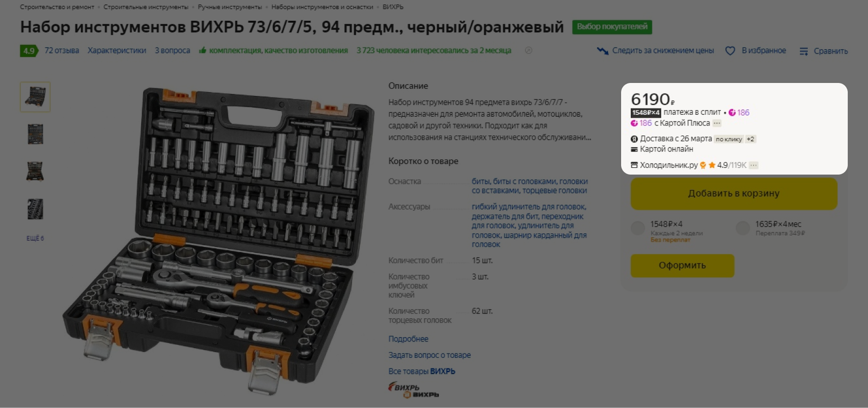Open the Подробнее link under specifications
The height and width of the screenshot is (408, 868).
(408, 339)
